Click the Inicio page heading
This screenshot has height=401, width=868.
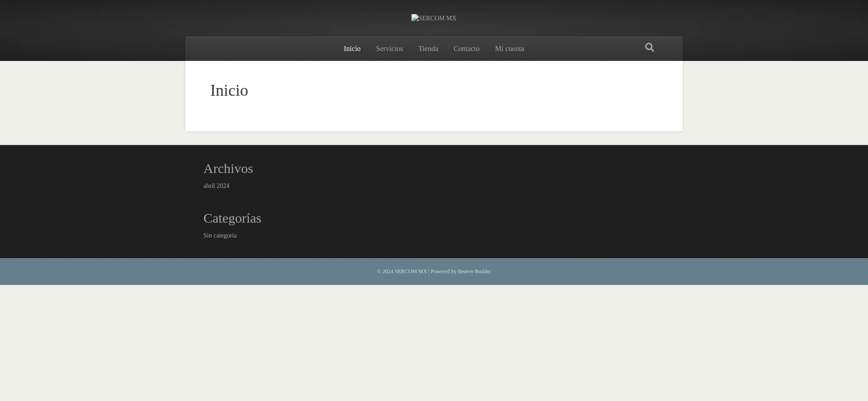coord(229,90)
